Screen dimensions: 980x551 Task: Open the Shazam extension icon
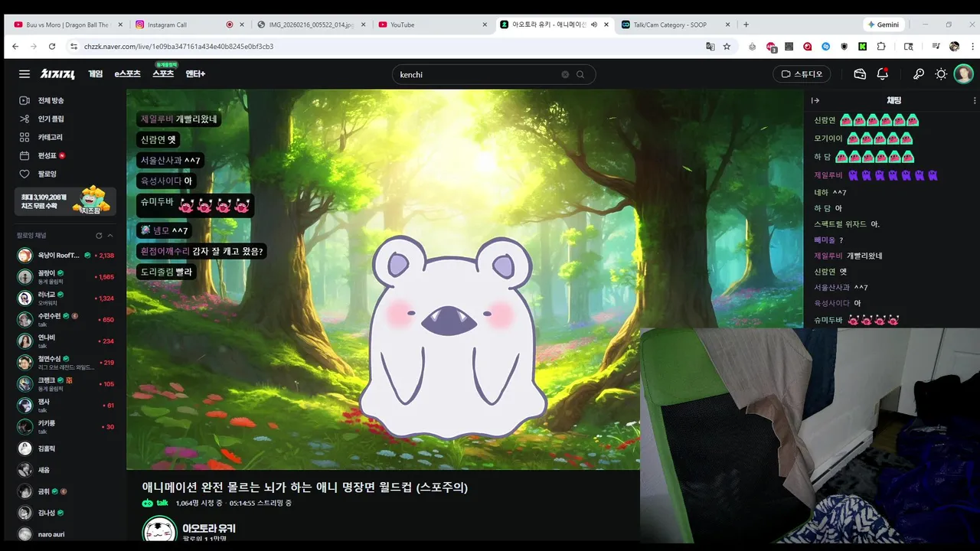(825, 47)
